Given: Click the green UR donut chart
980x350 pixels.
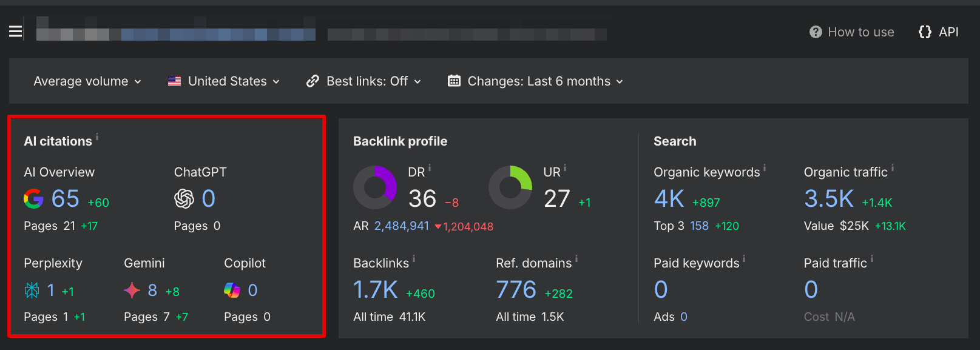Looking at the screenshot, I should point(510,187).
